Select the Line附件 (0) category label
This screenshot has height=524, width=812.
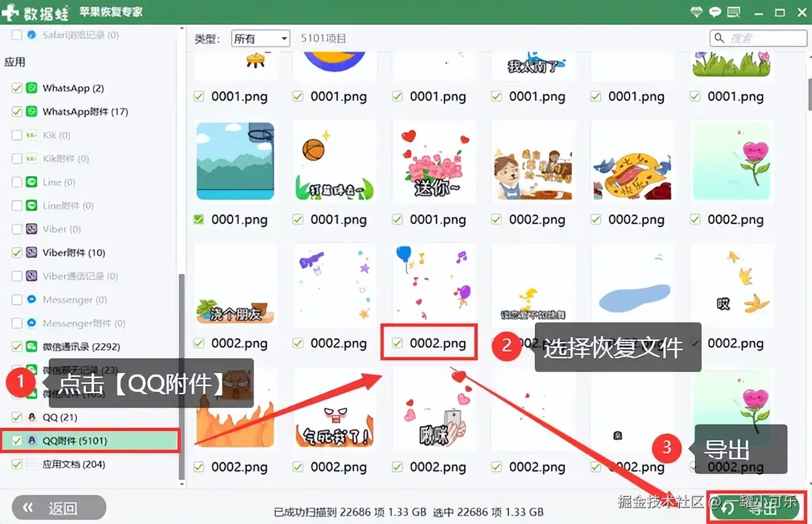pyautogui.click(x=68, y=206)
